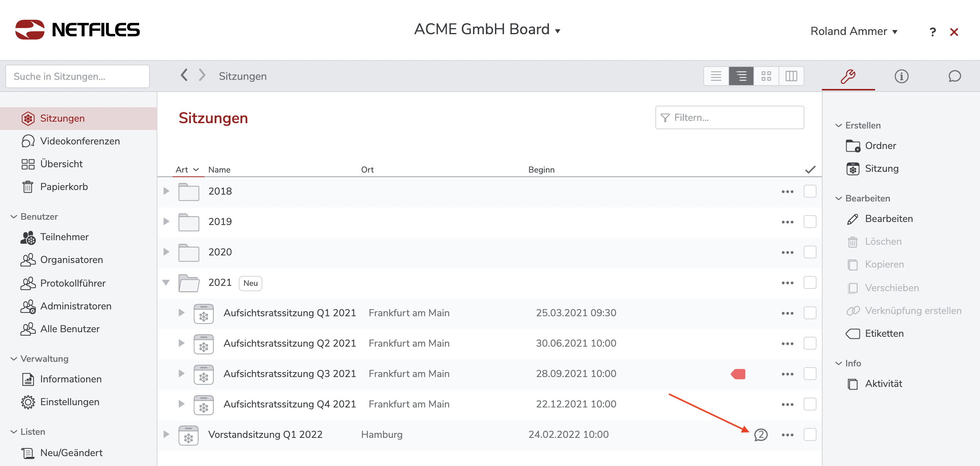The width and height of the screenshot is (980, 466).
Task: Collapse the 2021 folder
Action: (166, 282)
